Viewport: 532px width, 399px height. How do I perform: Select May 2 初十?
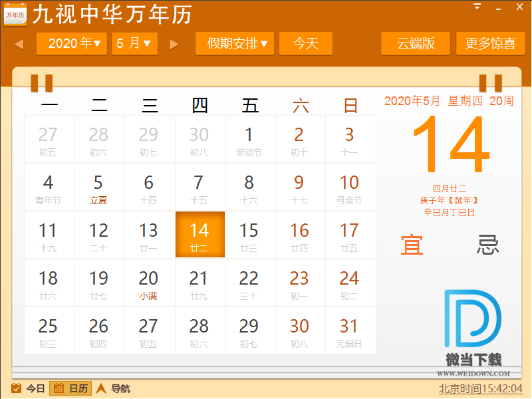(301, 140)
